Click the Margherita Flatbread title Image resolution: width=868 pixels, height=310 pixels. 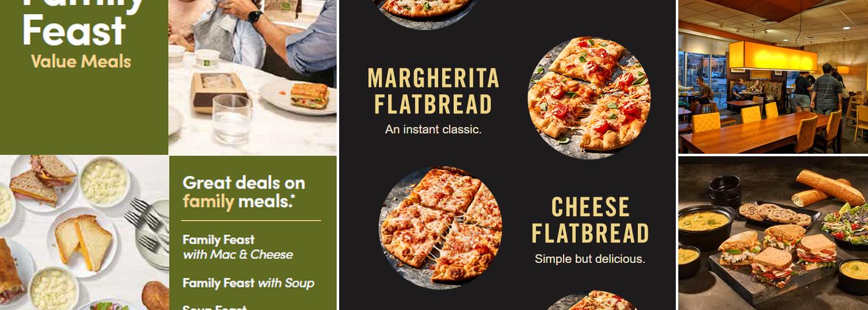click(433, 92)
